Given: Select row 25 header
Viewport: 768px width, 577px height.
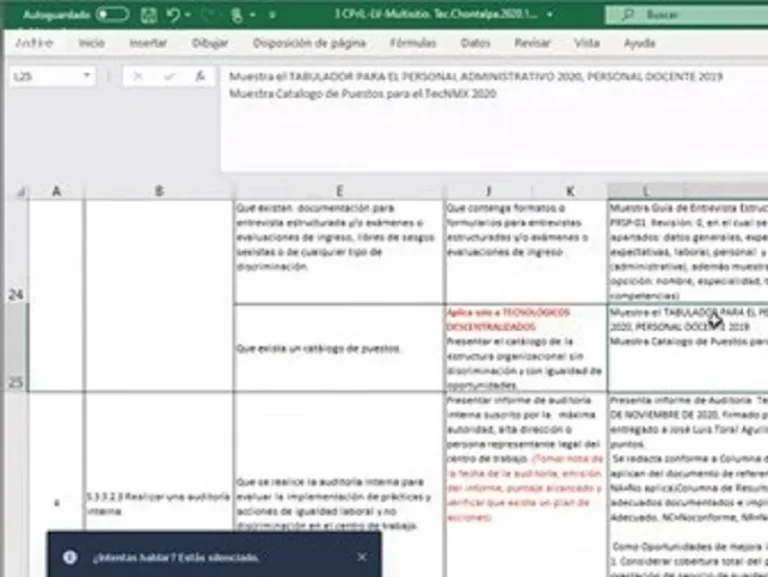Looking at the screenshot, I should pos(15,348).
